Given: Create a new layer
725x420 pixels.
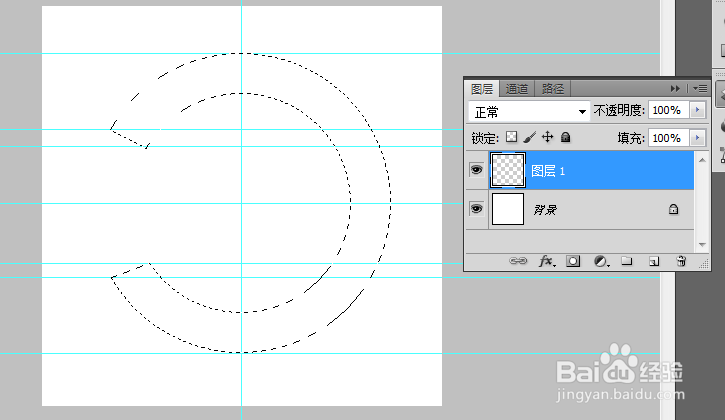Looking at the screenshot, I should (654, 261).
